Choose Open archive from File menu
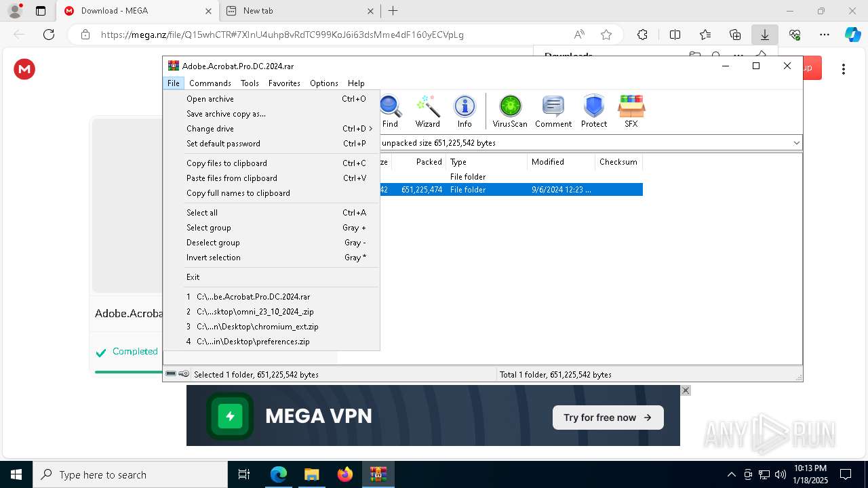 [271, 99]
